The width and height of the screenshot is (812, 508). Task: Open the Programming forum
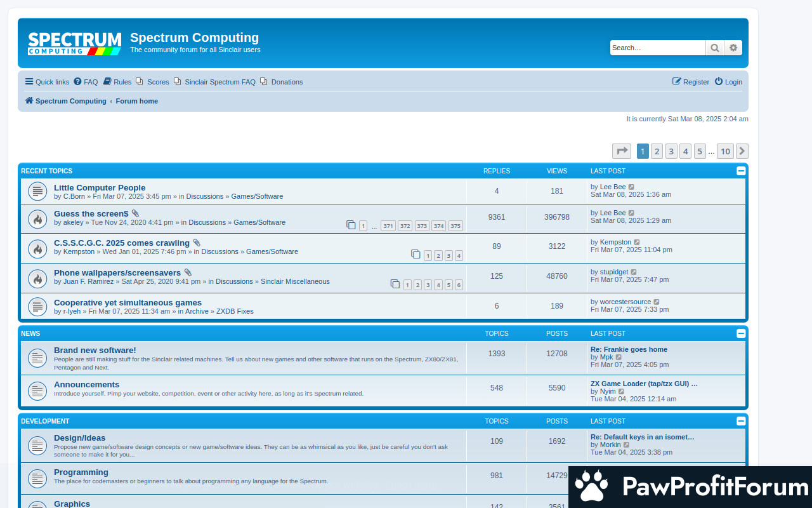(x=81, y=472)
